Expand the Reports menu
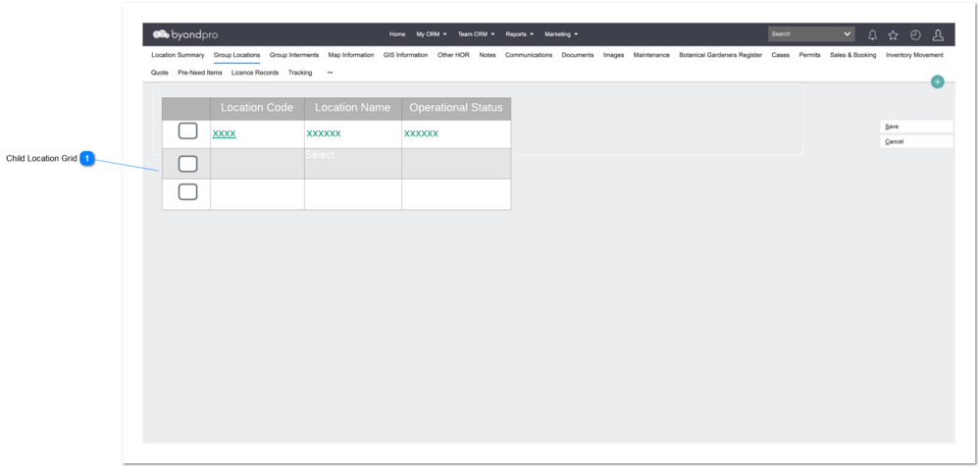The height and width of the screenshot is (468, 980). click(519, 34)
